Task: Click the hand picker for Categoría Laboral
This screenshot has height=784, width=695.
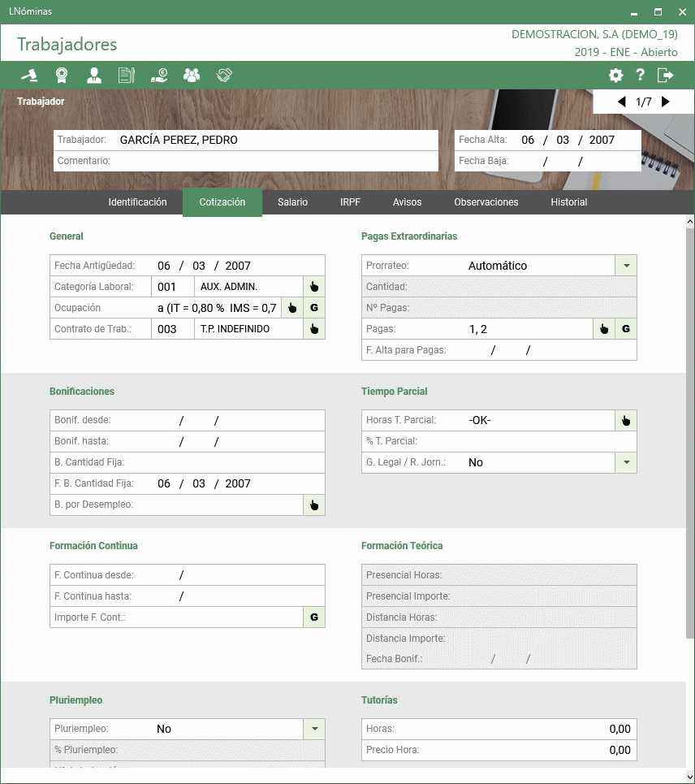Action: click(x=314, y=287)
